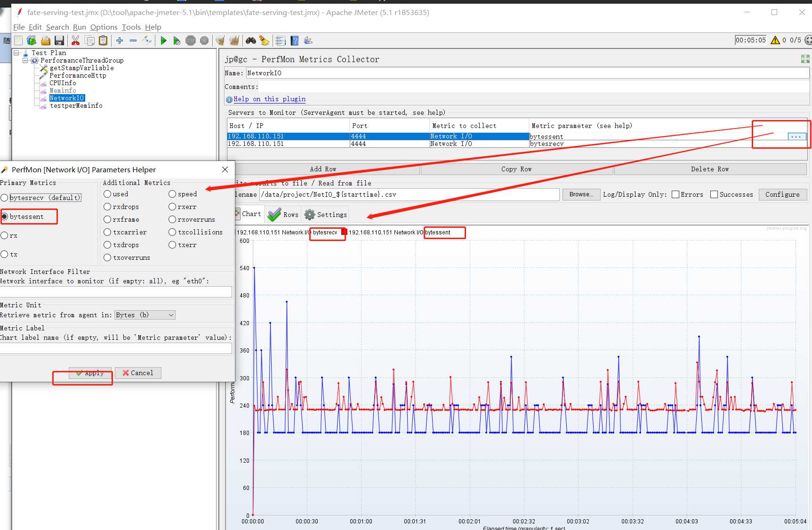
Task: Click the Network interface filter input field
Action: (116, 292)
